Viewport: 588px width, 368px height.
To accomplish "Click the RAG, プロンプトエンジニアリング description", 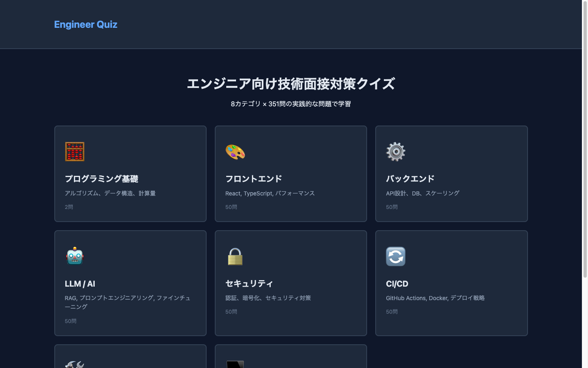I will tap(127, 302).
